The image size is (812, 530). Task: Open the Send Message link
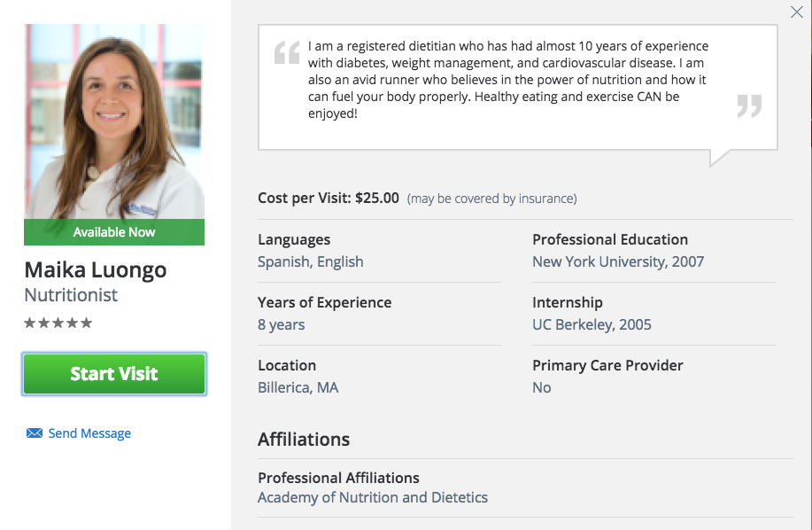click(89, 433)
